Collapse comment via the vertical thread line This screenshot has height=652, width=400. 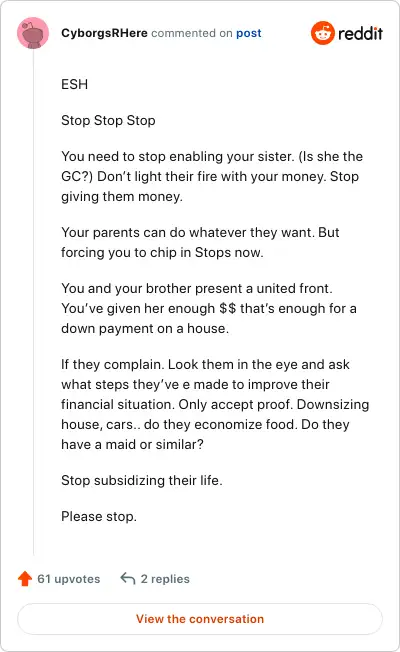(33, 302)
